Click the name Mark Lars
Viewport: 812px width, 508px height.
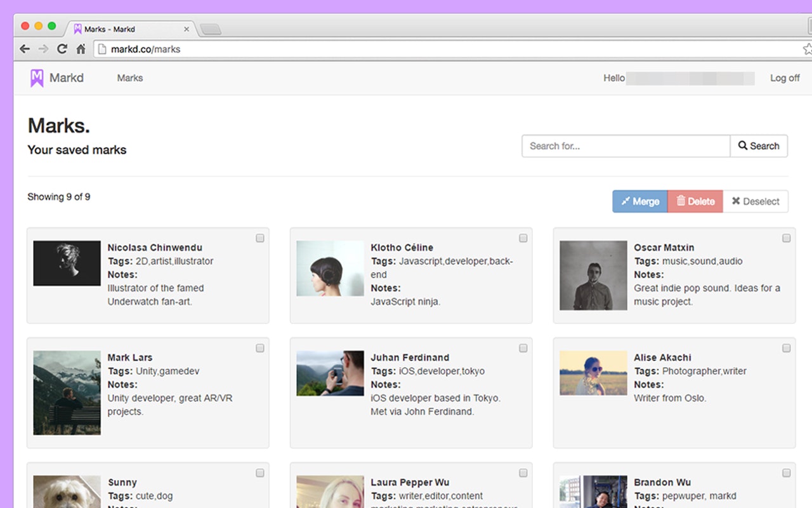point(130,358)
